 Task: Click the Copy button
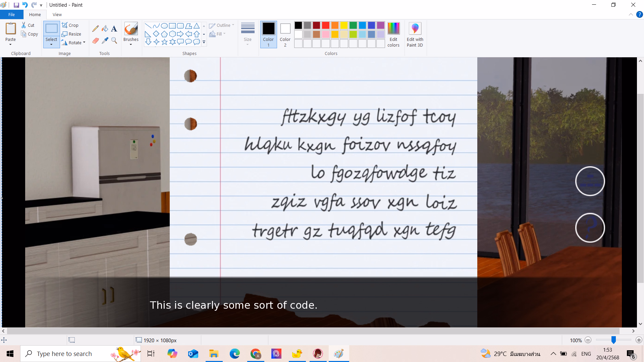pyautogui.click(x=30, y=34)
